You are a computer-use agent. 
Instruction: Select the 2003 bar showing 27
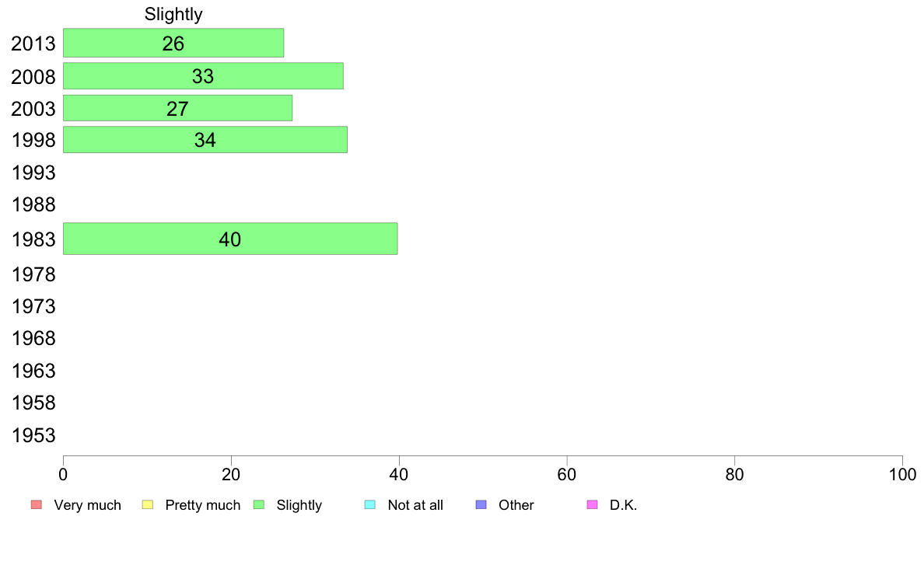pos(177,108)
